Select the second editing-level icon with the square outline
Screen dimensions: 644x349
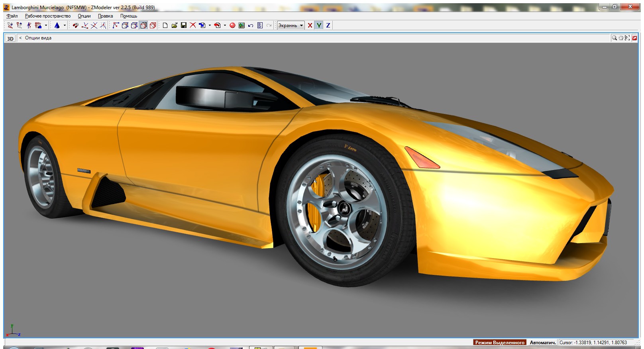19,25
